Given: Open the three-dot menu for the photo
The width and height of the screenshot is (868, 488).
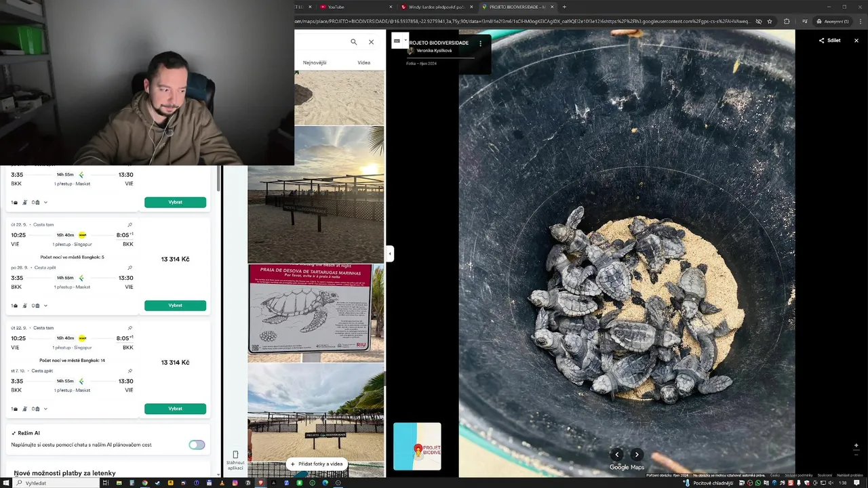Looking at the screenshot, I should click(480, 43).
